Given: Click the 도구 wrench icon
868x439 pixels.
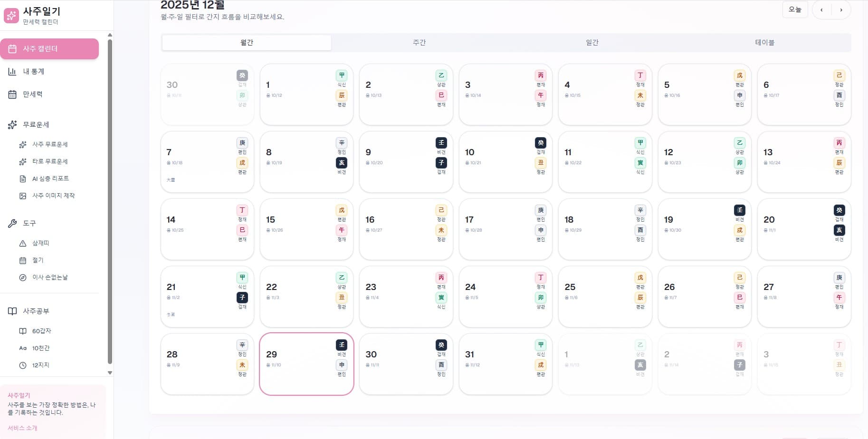Looking at the screenshot, I should pos(12,223).
